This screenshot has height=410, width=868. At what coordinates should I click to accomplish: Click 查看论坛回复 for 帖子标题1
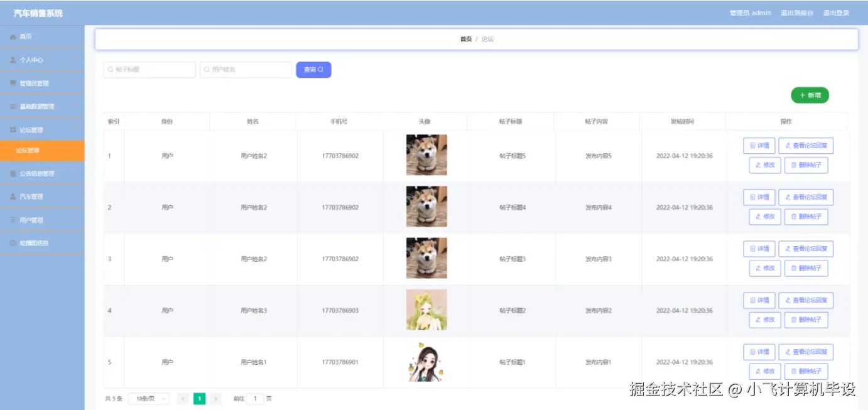[806, 352]
